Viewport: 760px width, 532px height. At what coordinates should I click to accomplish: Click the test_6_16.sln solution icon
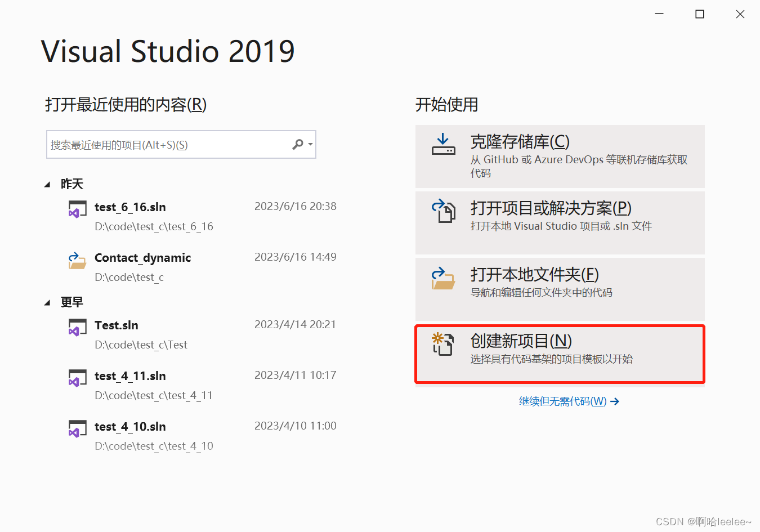point(77,209)
